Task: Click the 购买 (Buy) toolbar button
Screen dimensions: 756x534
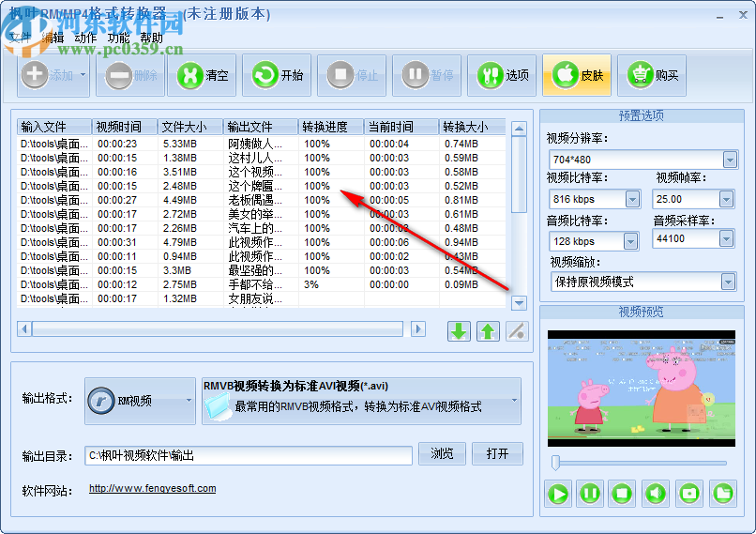Action: point(652,75)
